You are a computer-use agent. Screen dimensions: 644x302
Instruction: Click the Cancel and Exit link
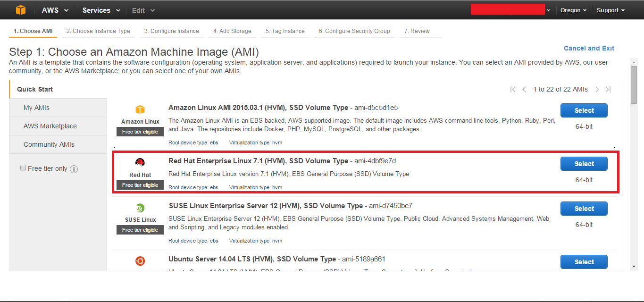[x=589, y=48]
